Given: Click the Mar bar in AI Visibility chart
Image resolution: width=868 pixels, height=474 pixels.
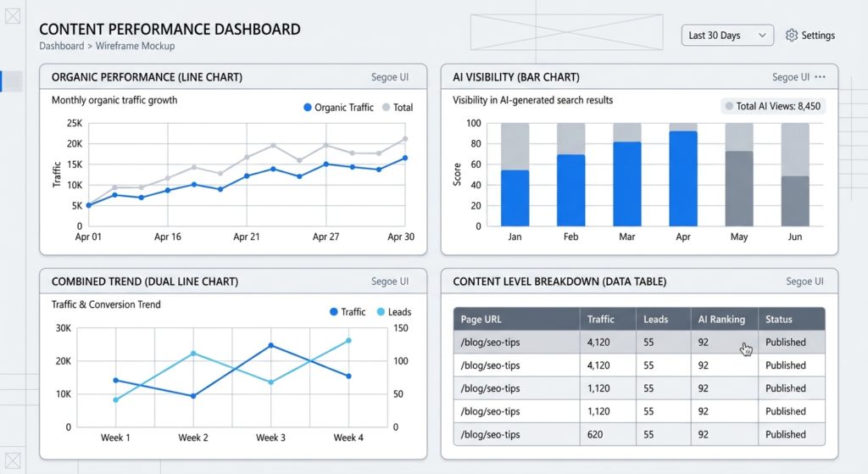Looking at the screenshot, I should (x=627, y=184).
